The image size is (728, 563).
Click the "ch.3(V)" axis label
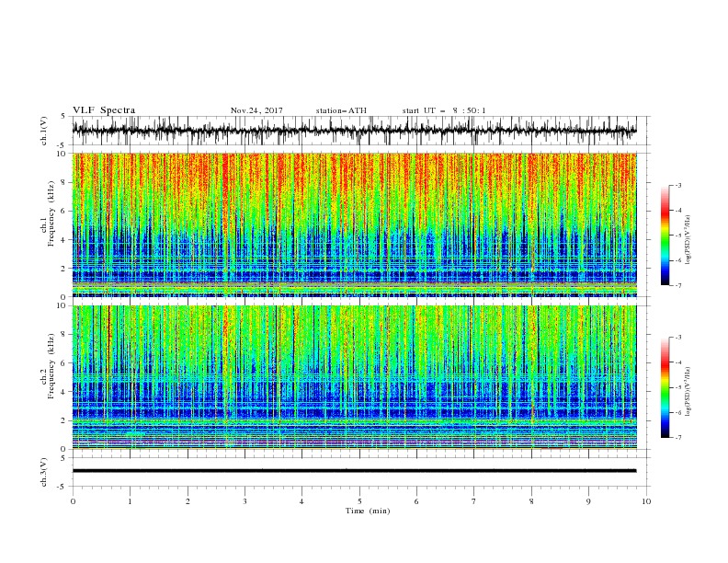point(44,472)
